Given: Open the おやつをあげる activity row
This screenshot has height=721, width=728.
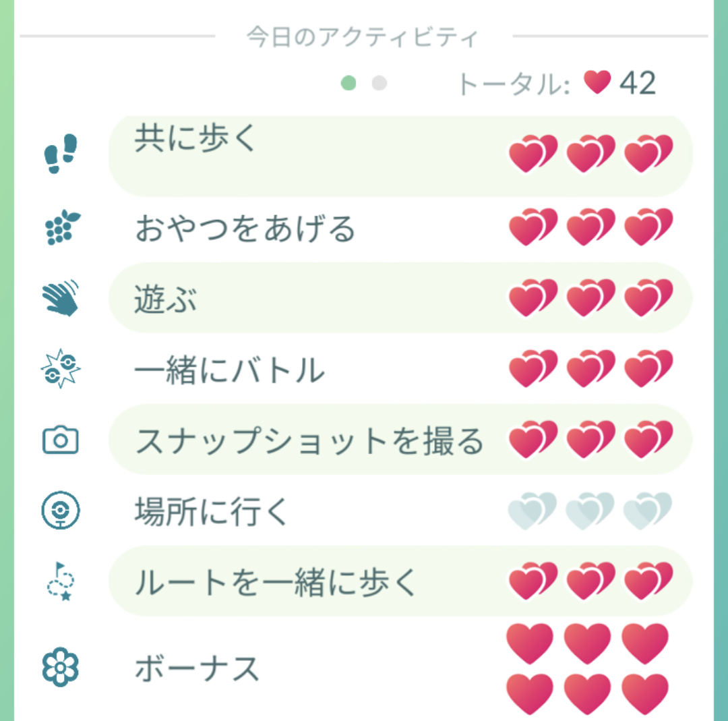Looking at the screenshot, I should pos(400,228).
